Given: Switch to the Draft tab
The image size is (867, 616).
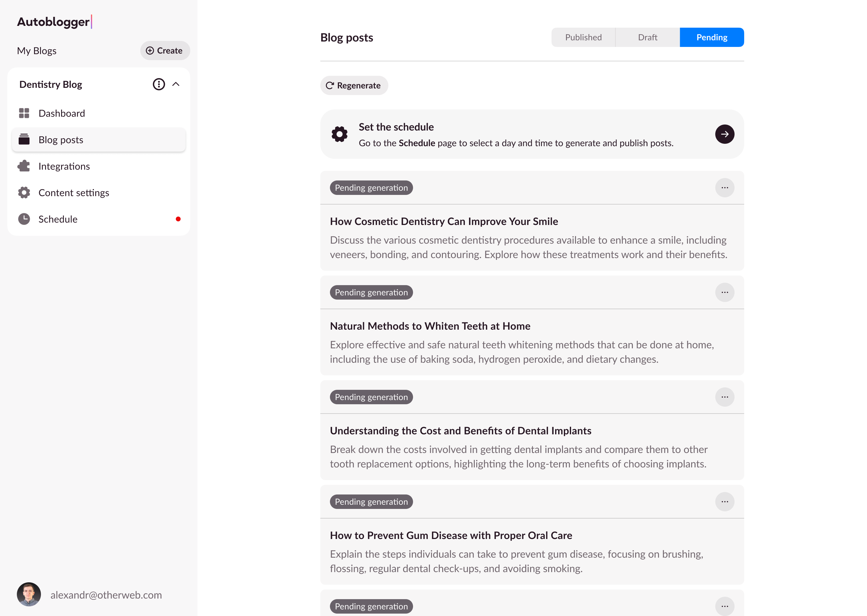Looking at the screenshot, I should pos(647,37).
